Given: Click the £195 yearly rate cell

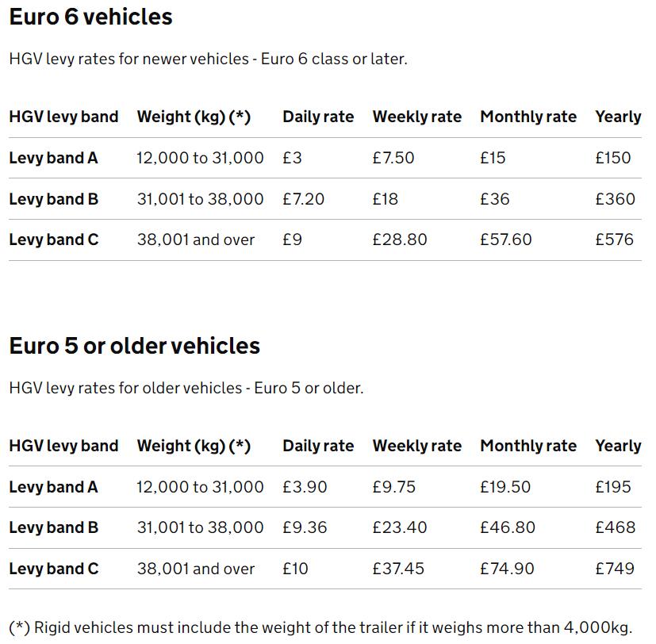Looking at the screenshot, I should pos(613,487).
